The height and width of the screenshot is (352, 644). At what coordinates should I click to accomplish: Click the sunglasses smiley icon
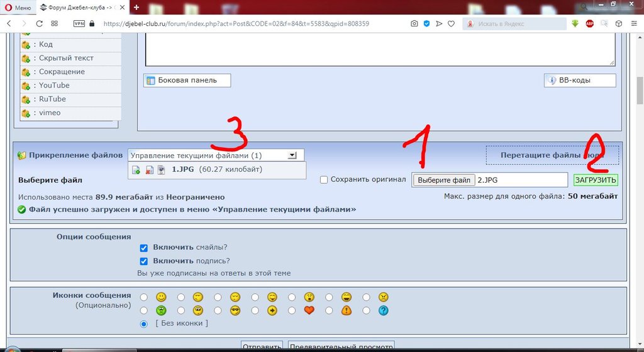pyautogui.click(x=235, y=310)
